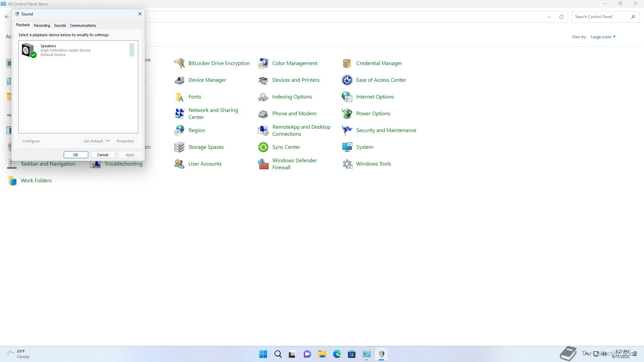Open Internet Options globe icon

click(x=347, y=97)
